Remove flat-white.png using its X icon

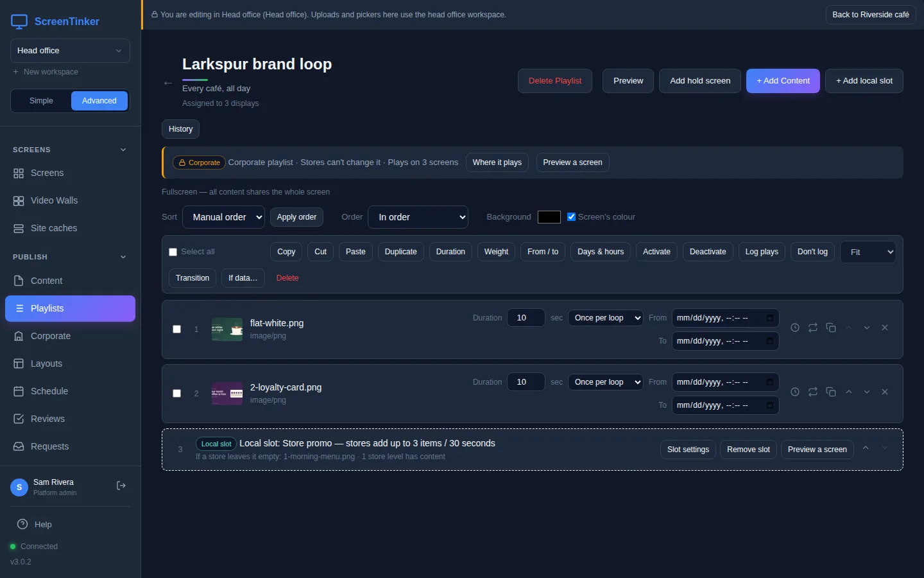(x=885, y=328)
